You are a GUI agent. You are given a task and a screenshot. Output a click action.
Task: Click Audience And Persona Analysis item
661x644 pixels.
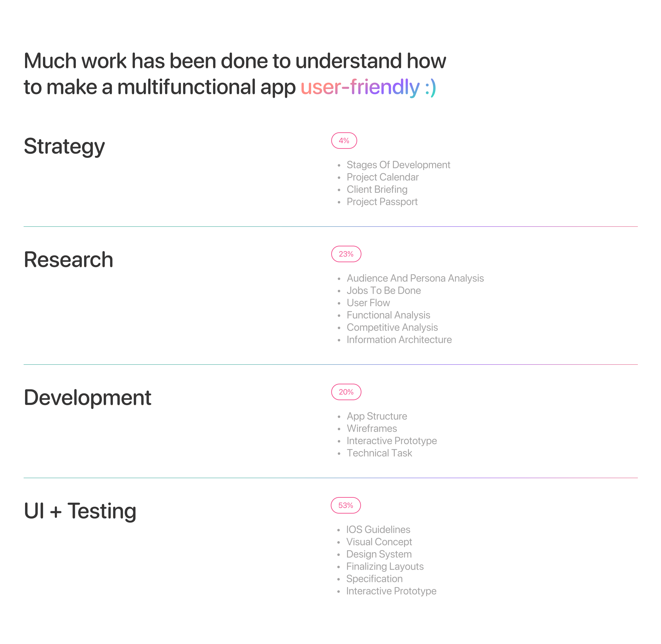coord(415,278)
